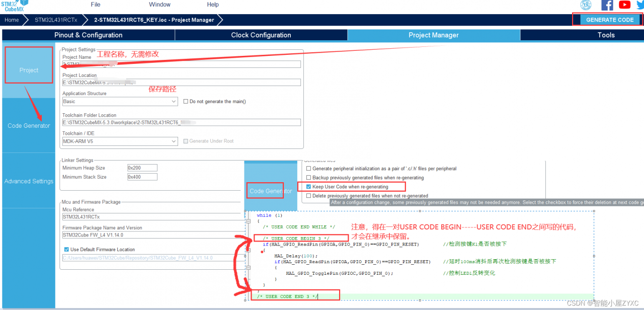The image size is (644, 310).
Task: Go to Home breadcrumb
Action: click(12, 20)
